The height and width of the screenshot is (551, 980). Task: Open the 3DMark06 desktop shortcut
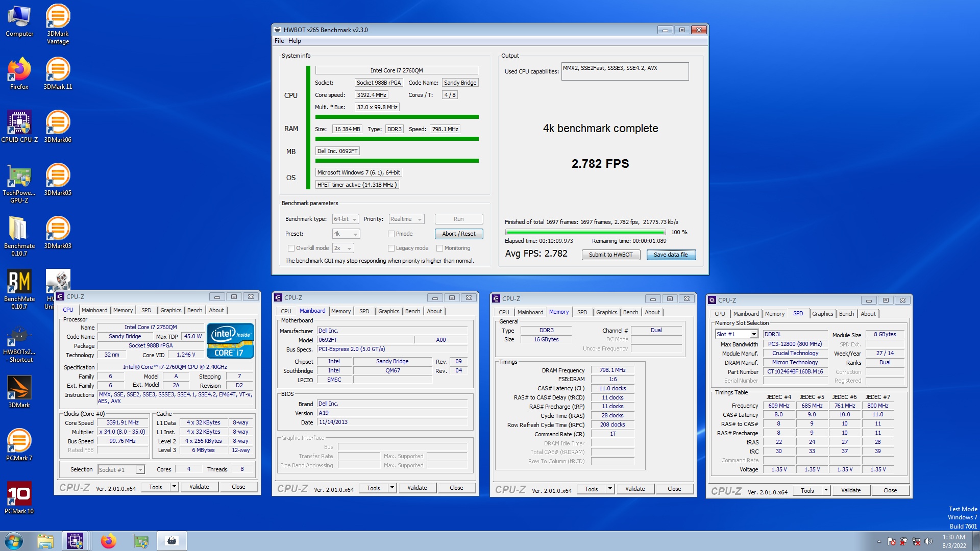(58, 127)
